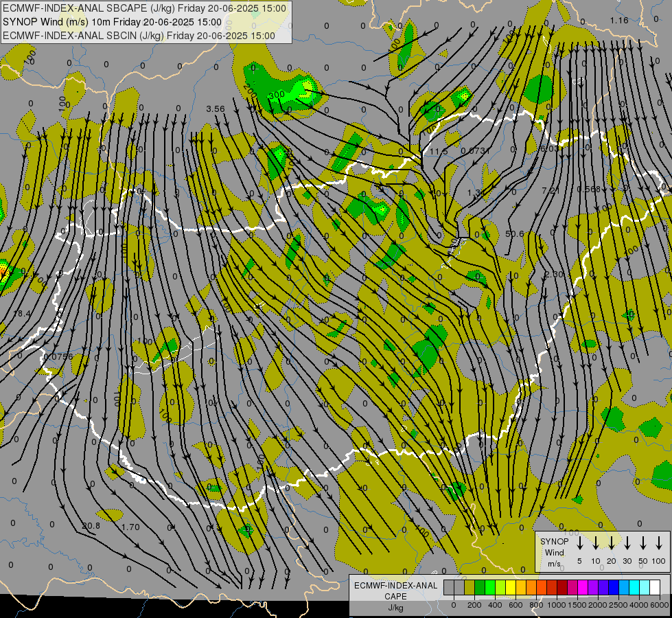
Task: Select the olive 200 J/kg CAPE swatch
Action: click(470, 588)
